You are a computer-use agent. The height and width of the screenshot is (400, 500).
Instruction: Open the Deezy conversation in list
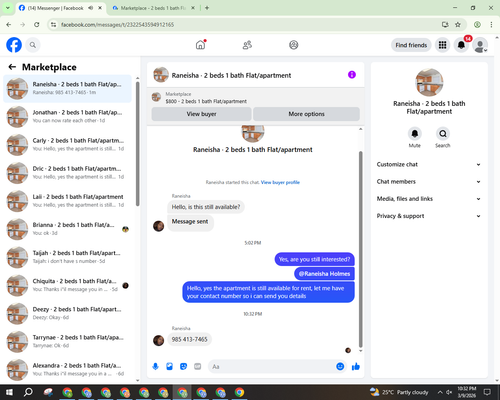pyautogui.click(x=68, y=313)
